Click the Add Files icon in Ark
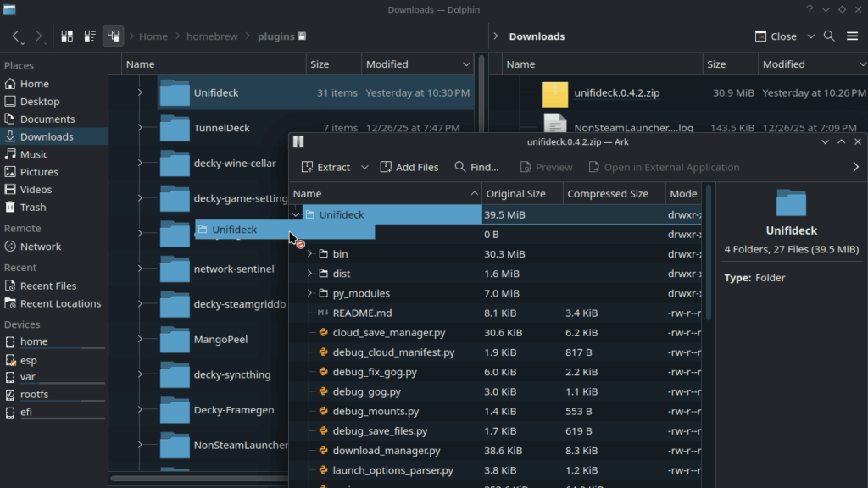 pos(408,167)
